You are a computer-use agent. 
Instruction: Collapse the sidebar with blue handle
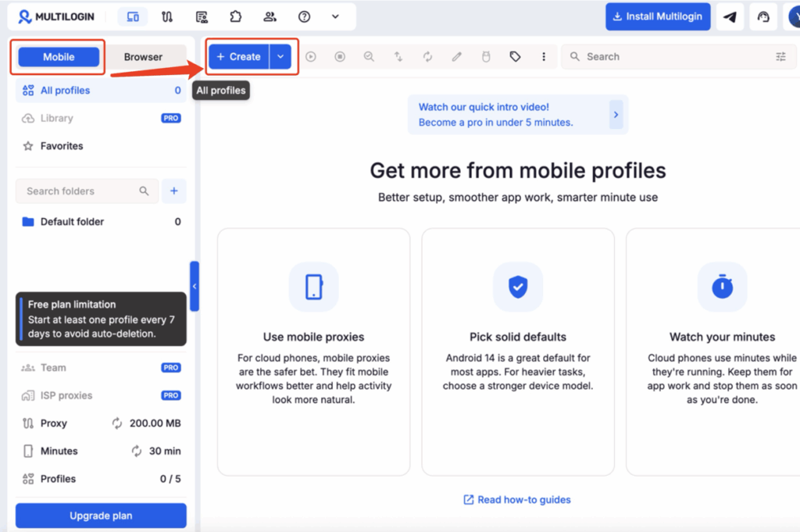click(195, 286)
